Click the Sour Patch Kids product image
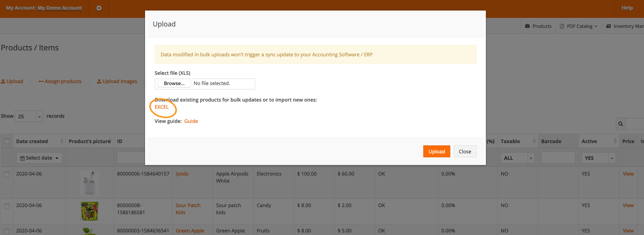Viewport: 644px width, 235px height. click(x=90, y=211)
